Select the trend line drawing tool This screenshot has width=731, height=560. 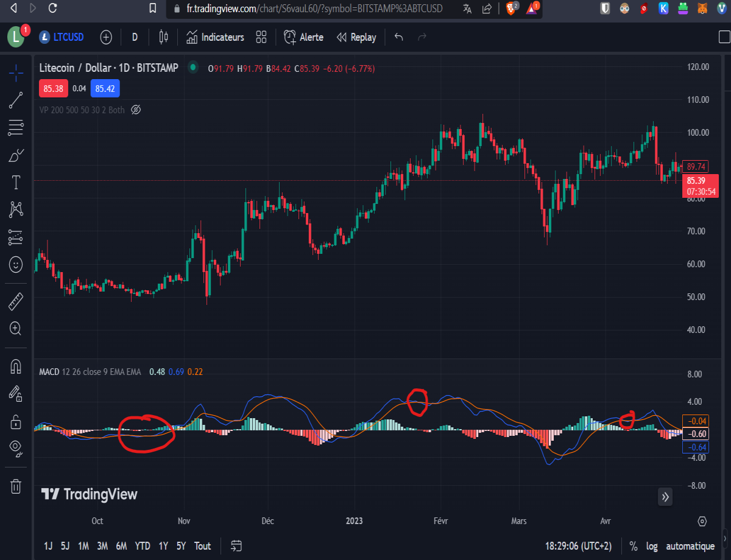(x=16, y=100)
